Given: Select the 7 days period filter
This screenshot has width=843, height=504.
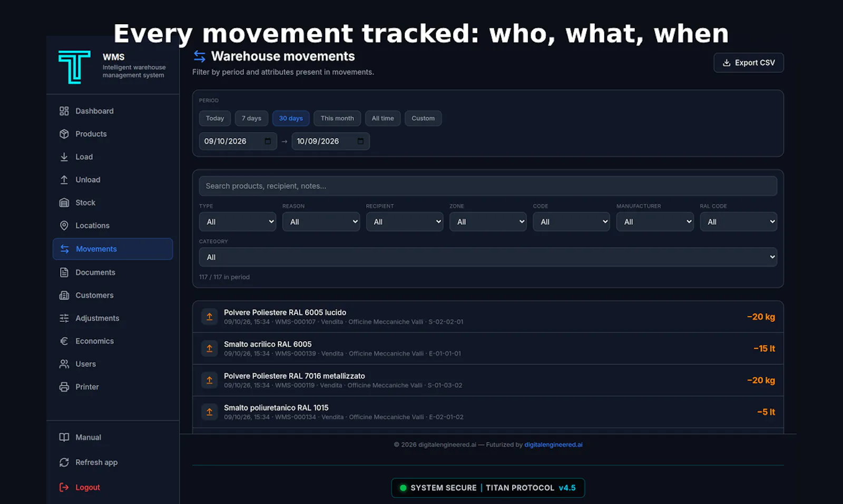Looking at the screenshot, I should [x=252, y=118].
